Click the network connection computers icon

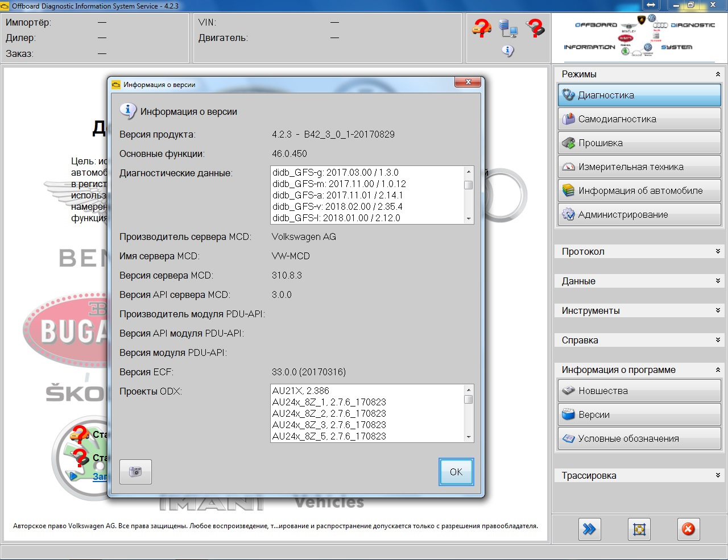[x=507, y=28]
